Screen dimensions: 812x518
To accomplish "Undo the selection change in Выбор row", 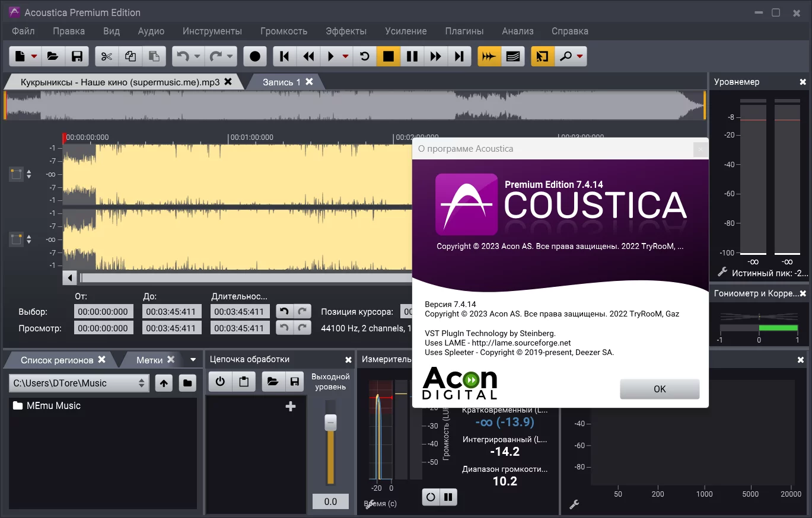I will point(285,311).
